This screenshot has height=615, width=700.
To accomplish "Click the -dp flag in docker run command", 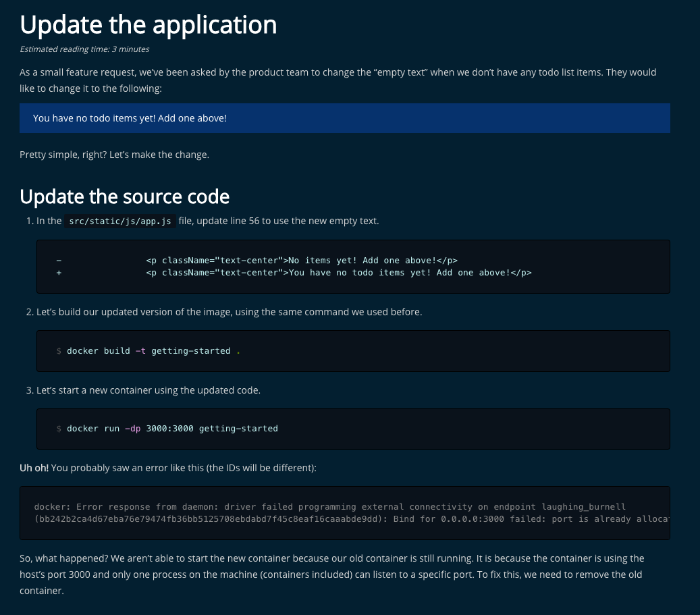I will tap(132, 429).
